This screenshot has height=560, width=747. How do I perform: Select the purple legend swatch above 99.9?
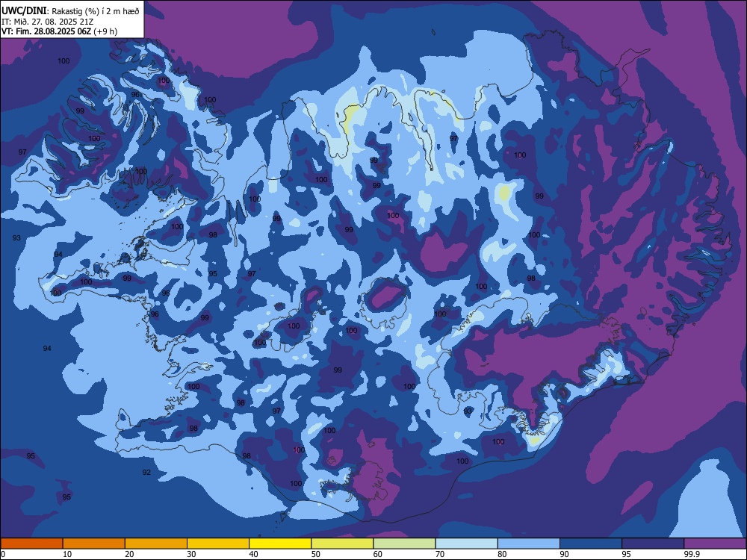715,544
